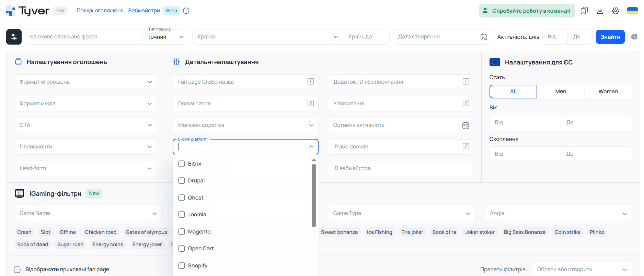Select the Sweet bonanza game tag
The width and height of the screenshot is (644, 276).
(339, 232)
